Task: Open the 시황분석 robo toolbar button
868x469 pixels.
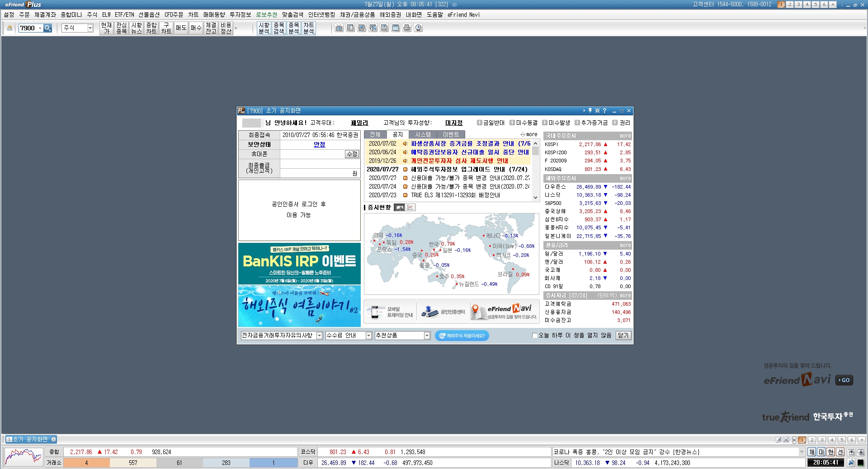Action: 264,28
